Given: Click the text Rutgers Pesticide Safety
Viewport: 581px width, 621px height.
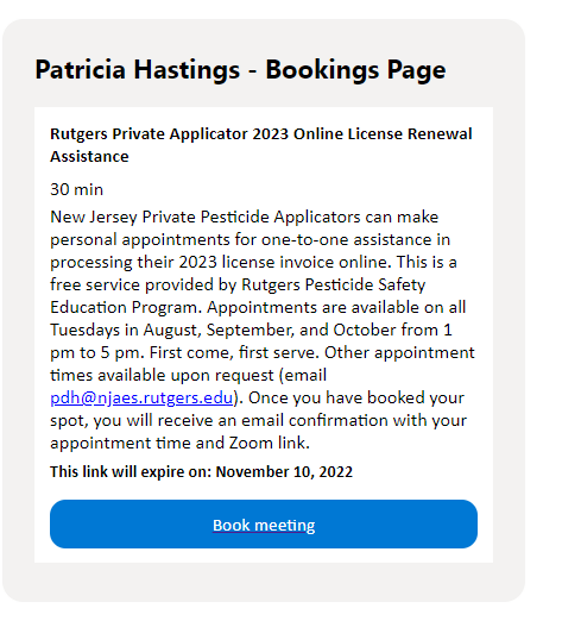Looking at the screenshot, I should pos(333,285).
